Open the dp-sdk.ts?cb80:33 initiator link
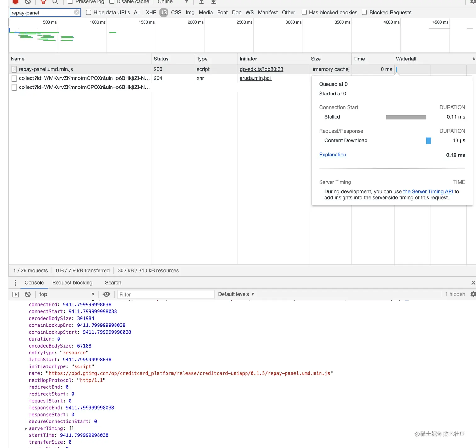This screenshot has width=476, height=448. pos(261,69)
